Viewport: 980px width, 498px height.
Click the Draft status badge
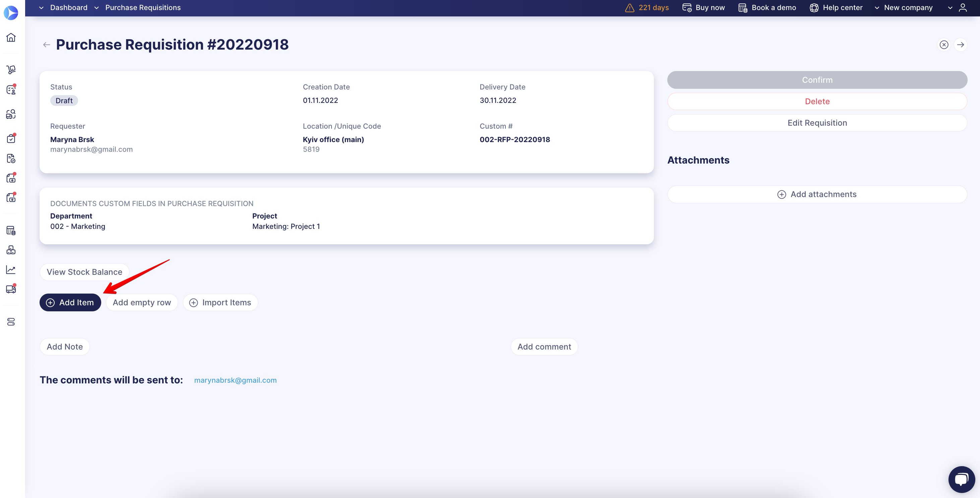point(64,101)
